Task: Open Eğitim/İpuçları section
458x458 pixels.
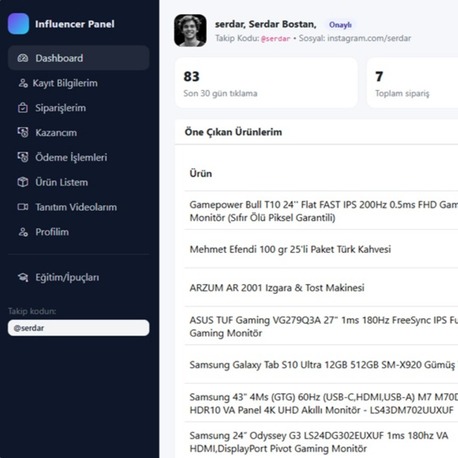Action: 79,277
